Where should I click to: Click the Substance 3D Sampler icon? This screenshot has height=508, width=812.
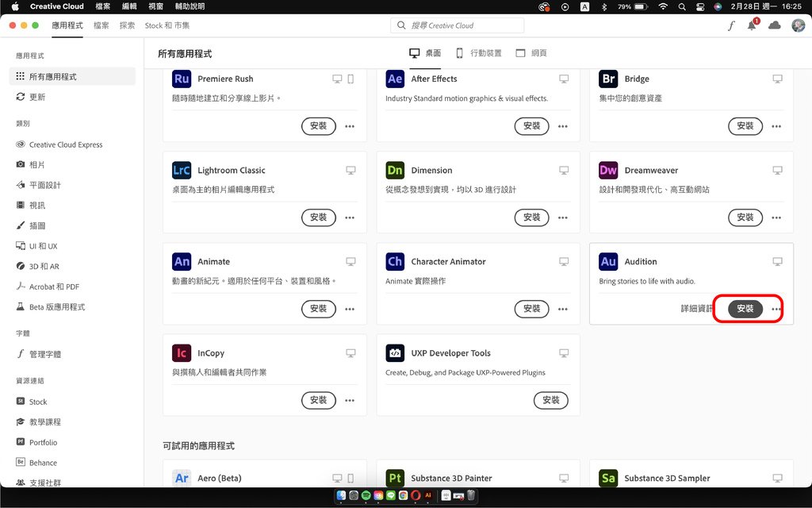pos(608,478)
